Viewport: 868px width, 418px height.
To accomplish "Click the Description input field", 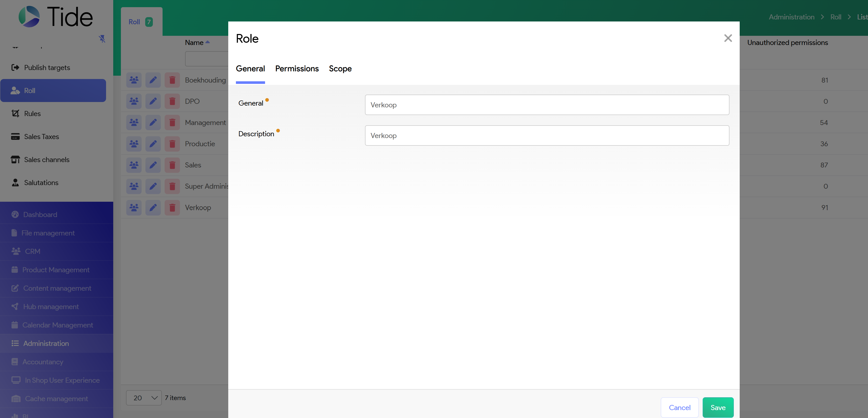I will click(x=546, y=135).
